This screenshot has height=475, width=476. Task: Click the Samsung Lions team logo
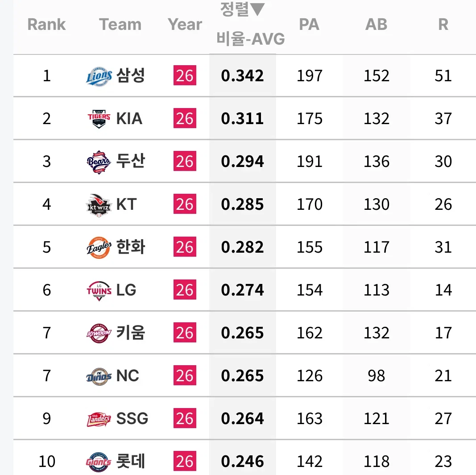pyautogui.click(x=99, y=76)
